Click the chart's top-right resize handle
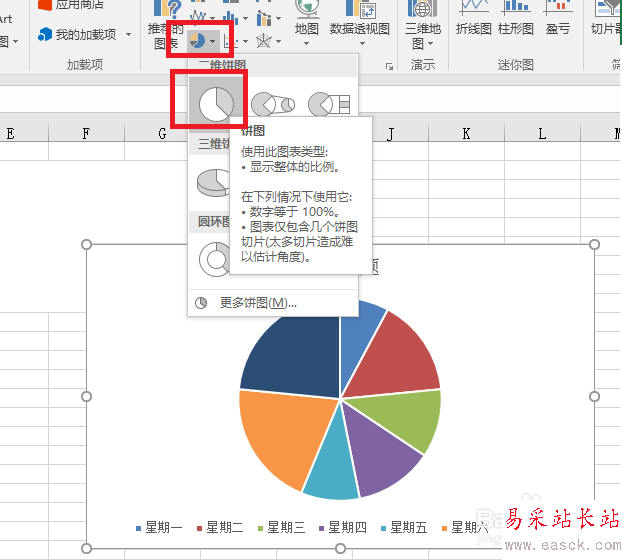This screenshot has height=560, width=622. (594, 245)
